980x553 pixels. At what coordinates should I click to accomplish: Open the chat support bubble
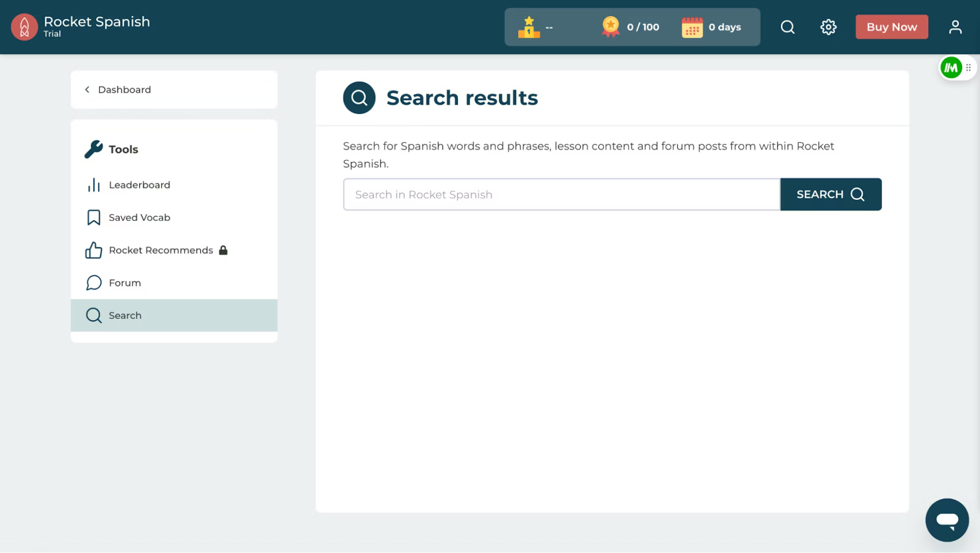pos(947,520)
